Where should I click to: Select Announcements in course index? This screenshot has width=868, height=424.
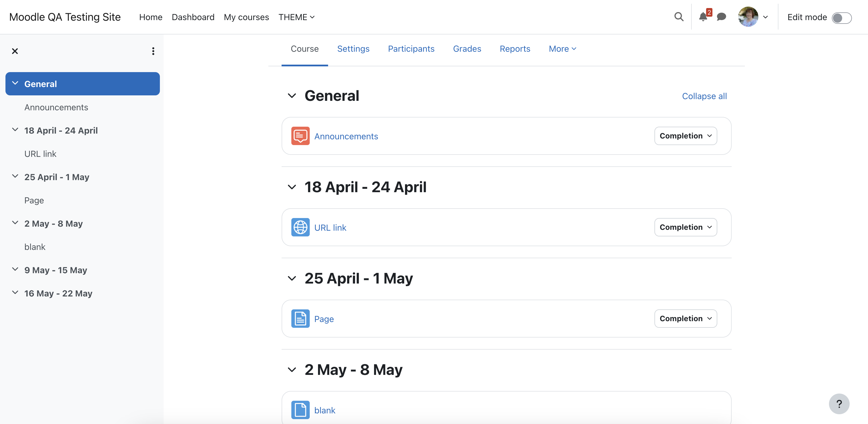click(56, 107)
